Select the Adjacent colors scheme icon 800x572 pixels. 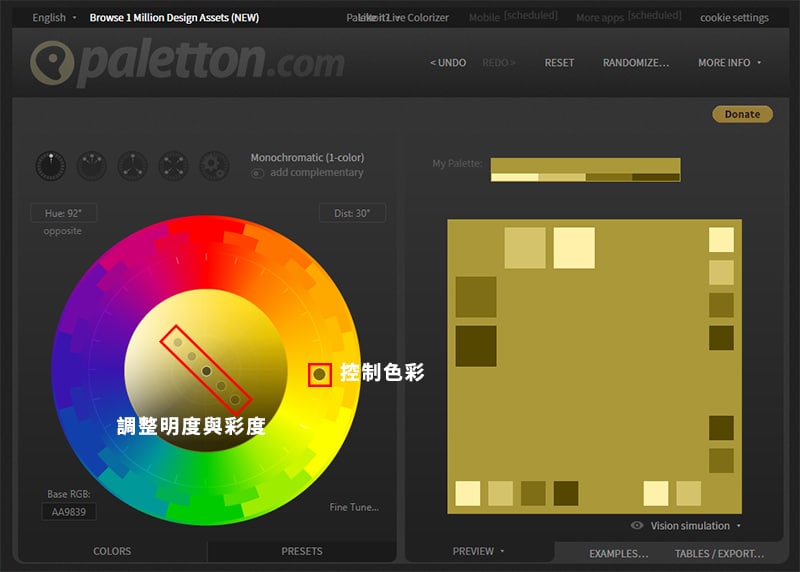click(x=91, y=166)
